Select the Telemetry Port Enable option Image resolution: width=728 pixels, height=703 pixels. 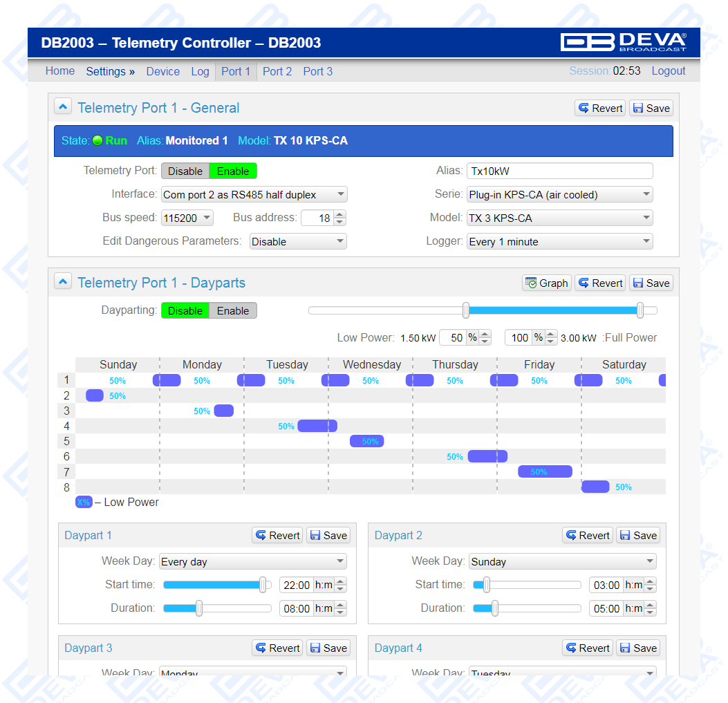[233, 171]
